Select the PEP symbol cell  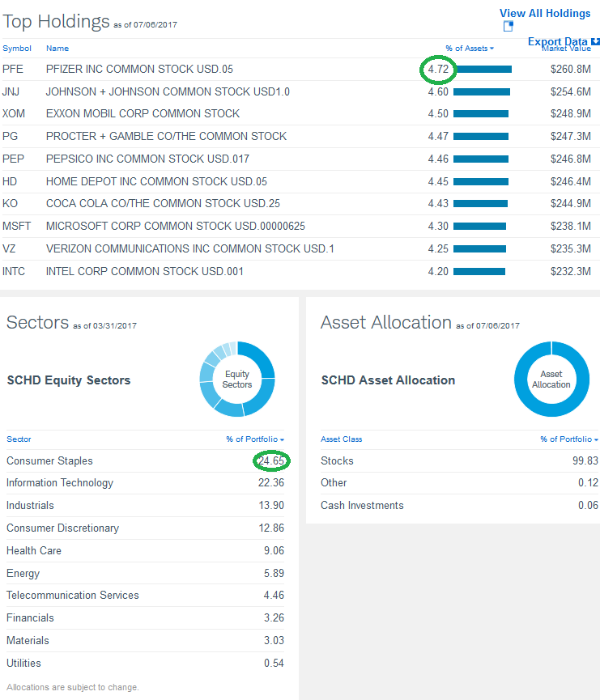click(x=14, y=159)
